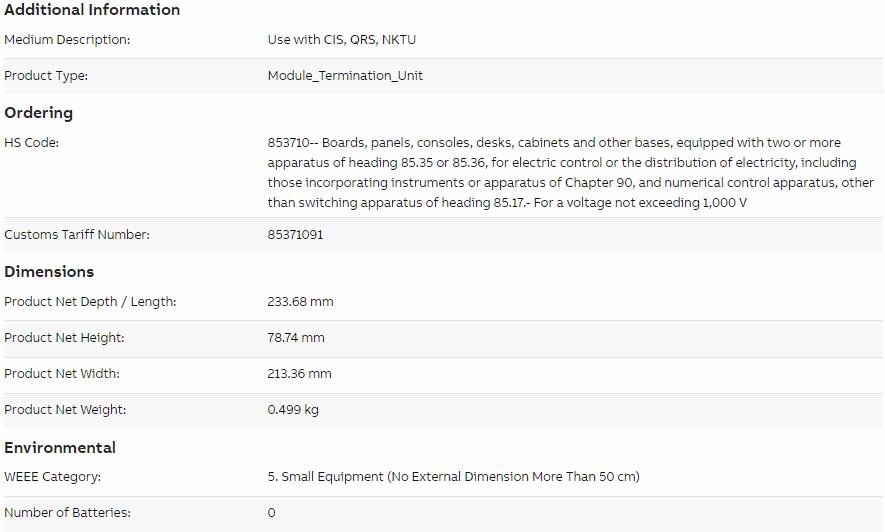This screenshot has height=532, width=885.
Task: Select the WEEE Category label
Action: coord(52,477)
